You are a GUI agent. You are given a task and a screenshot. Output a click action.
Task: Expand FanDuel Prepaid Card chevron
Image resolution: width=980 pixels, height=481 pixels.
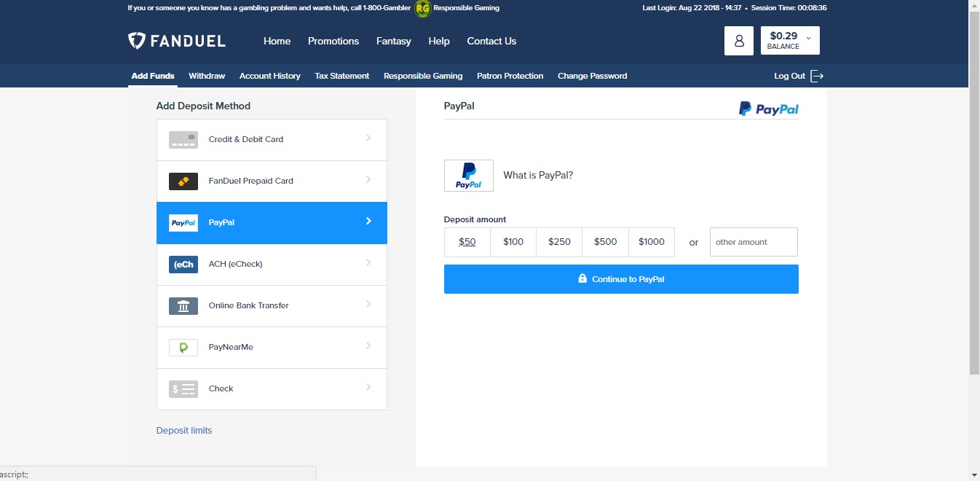pos(368,179)
